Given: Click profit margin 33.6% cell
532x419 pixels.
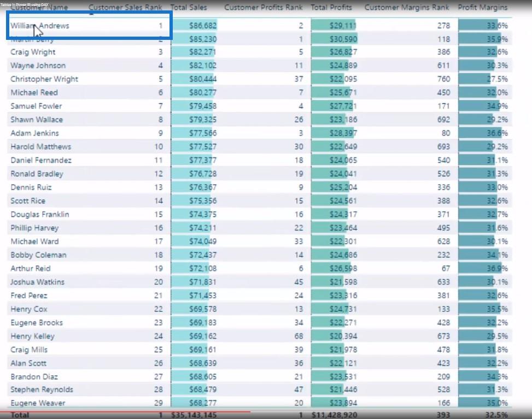Looking at the screenshot, I should (497, 26).
